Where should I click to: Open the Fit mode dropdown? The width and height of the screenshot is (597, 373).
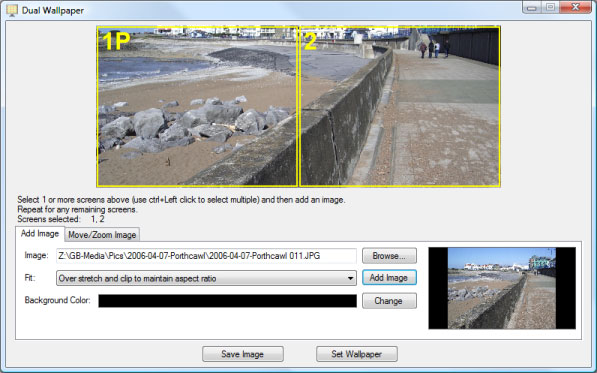coord(206,278)
